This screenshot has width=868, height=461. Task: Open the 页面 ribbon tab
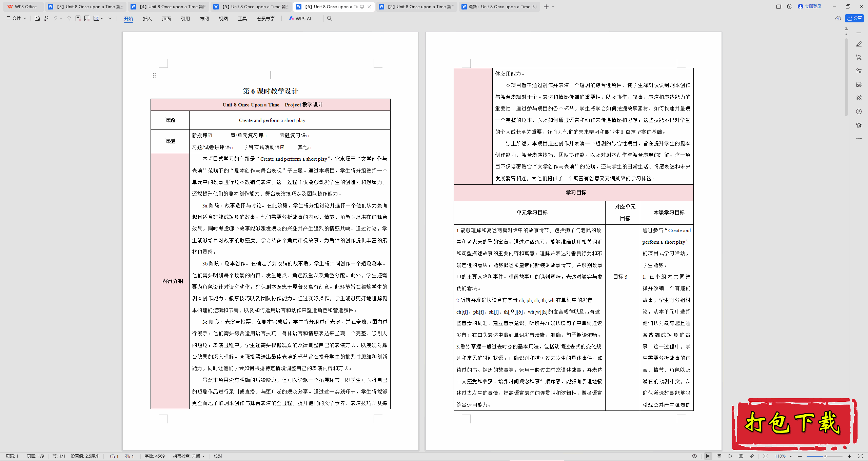[166, 19]
